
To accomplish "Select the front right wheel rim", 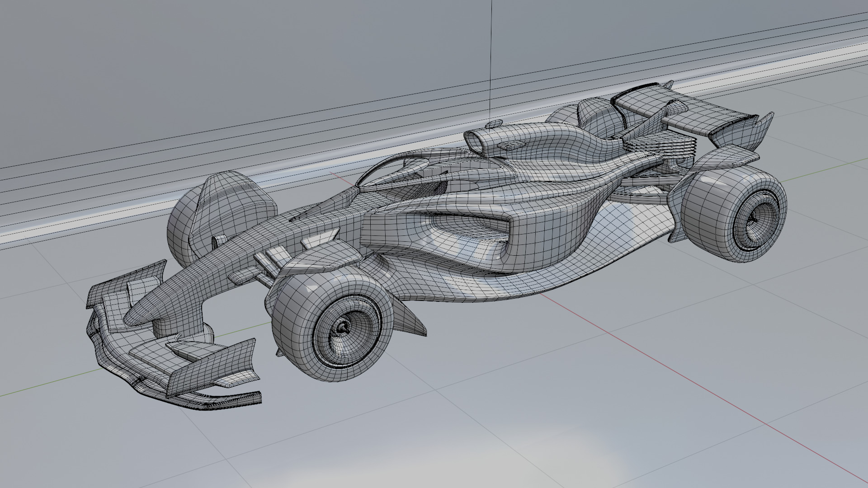I will tap(347, 330).
